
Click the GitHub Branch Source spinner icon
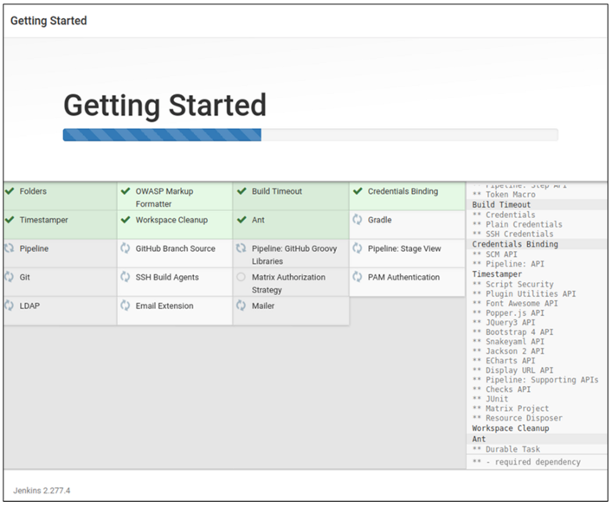125,248
